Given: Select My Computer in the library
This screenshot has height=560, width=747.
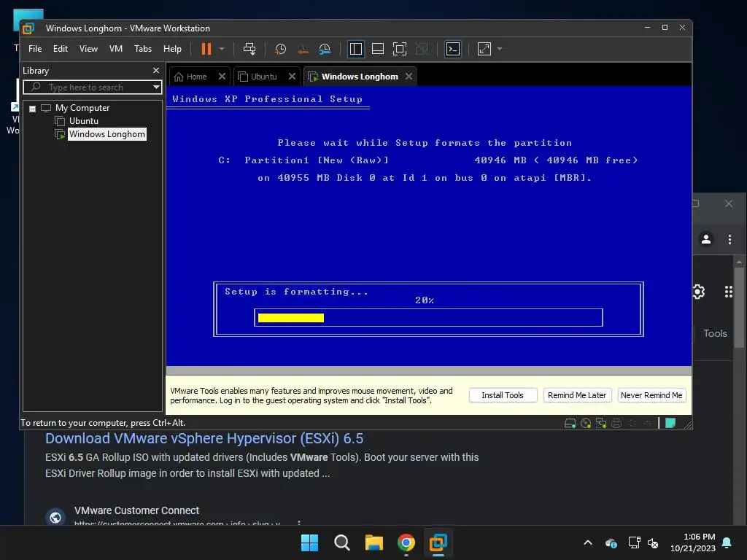Looking at the screenshot, I should pos(82,108).
